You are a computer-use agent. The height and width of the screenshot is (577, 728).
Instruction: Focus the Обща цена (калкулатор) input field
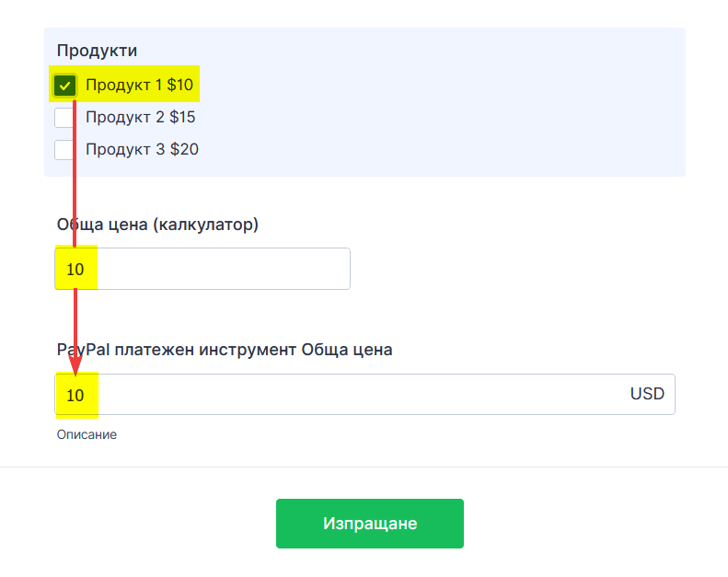[221, 269]
